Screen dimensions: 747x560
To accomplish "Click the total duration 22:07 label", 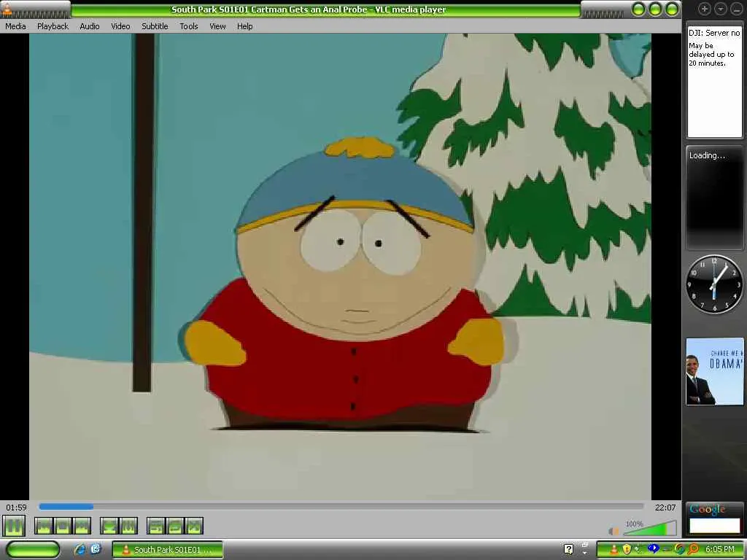I will [x=665, y=507].
